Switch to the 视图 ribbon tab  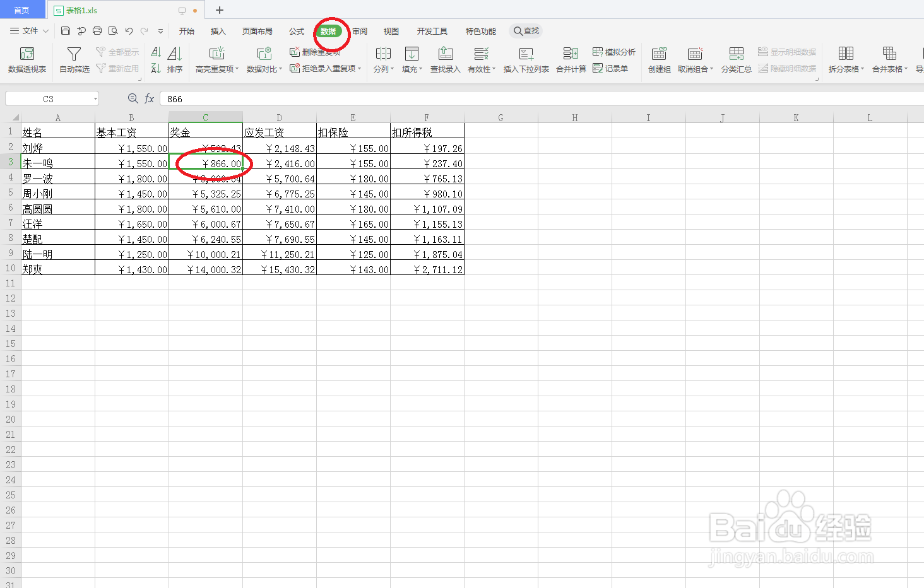[x=391, y=31]
